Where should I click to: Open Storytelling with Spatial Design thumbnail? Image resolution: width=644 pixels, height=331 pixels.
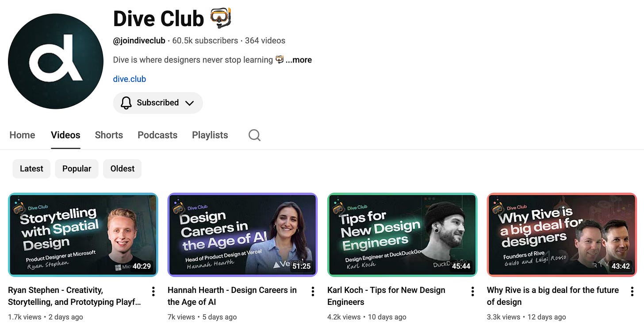click(83, 235)
